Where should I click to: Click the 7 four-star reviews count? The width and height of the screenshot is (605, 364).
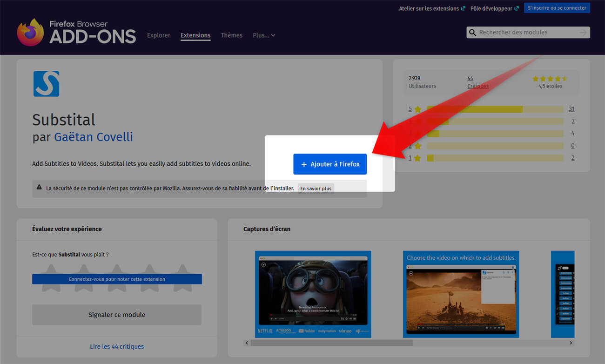pos(573,121)
